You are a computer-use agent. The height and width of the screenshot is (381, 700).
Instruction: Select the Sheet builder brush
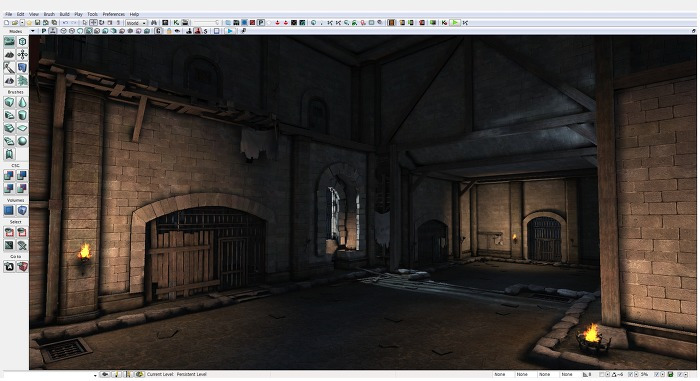point(22,128)
